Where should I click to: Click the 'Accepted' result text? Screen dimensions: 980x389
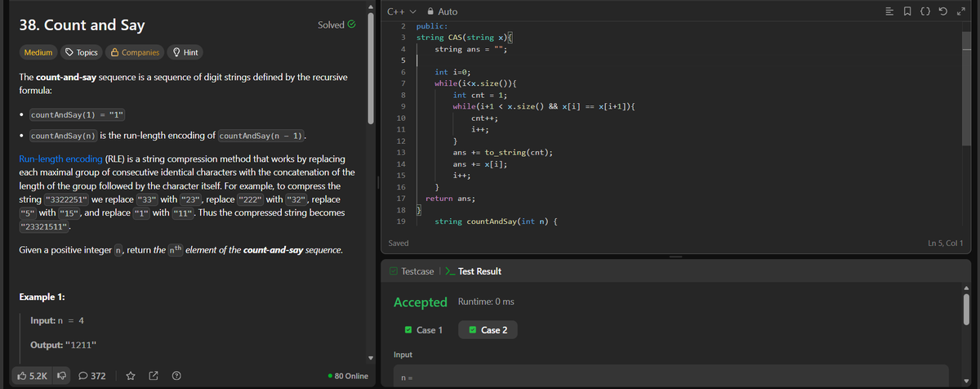point(420,302)
